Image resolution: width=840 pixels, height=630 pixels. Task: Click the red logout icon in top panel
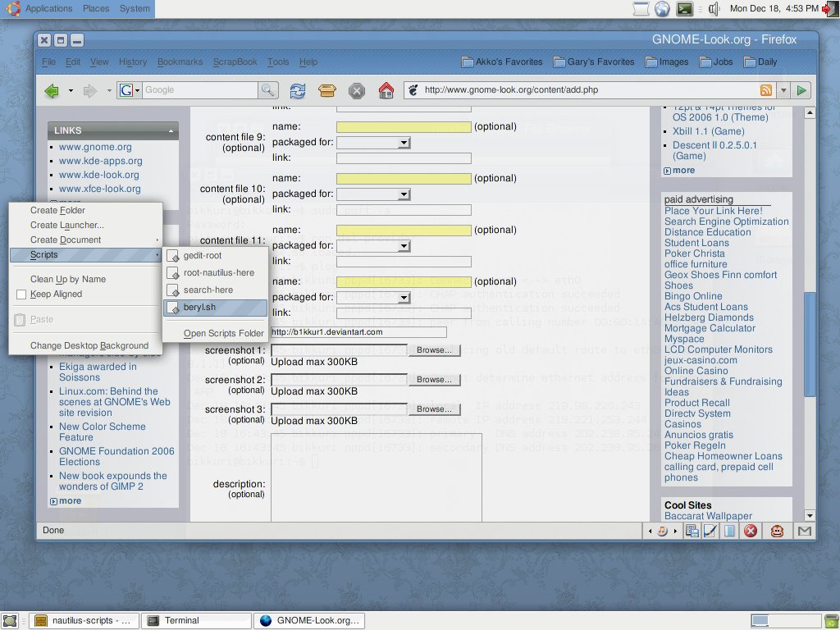point(830,8)
